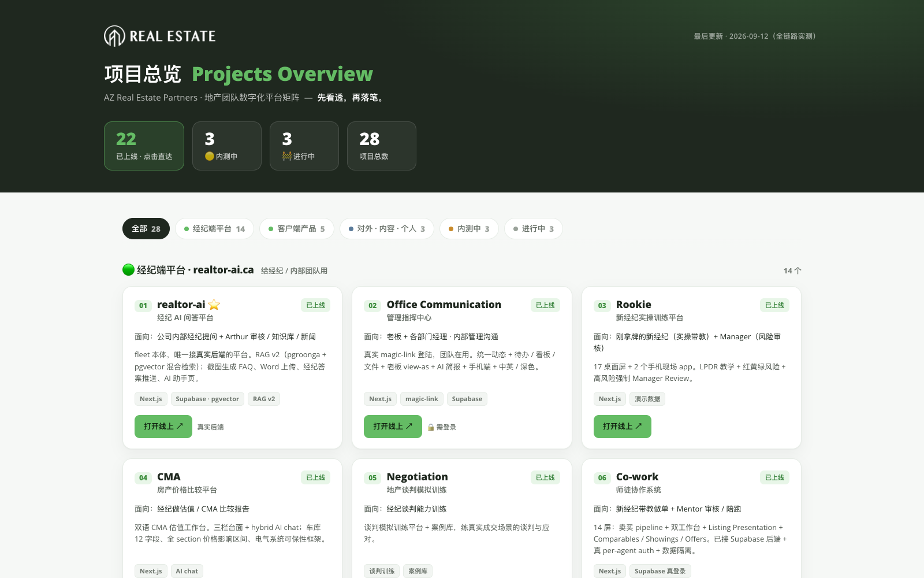Click the Real Estate building logo icon
Image resolution: width=924 pixels, height=578 pixels.
[x=114, y=36]
